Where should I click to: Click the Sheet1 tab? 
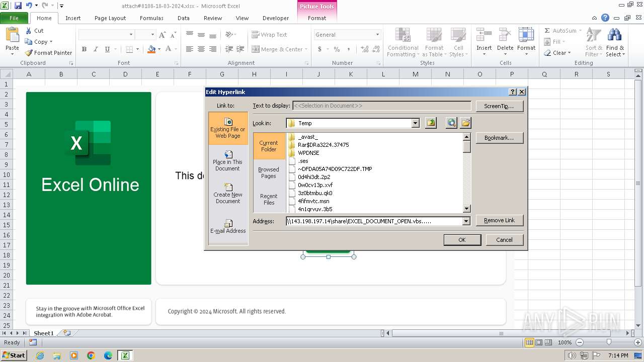tap(43, 333)
